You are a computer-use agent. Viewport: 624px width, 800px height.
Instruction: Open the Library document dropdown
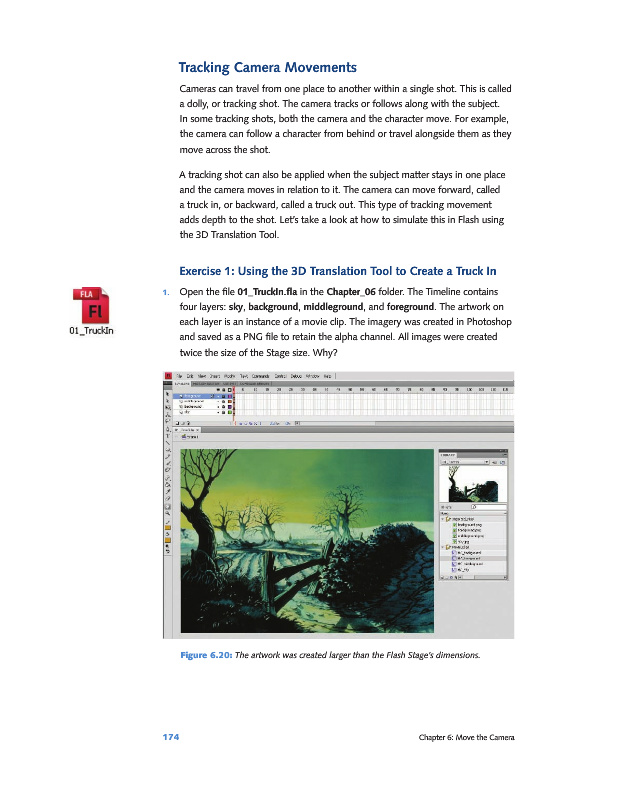point(468,462)
